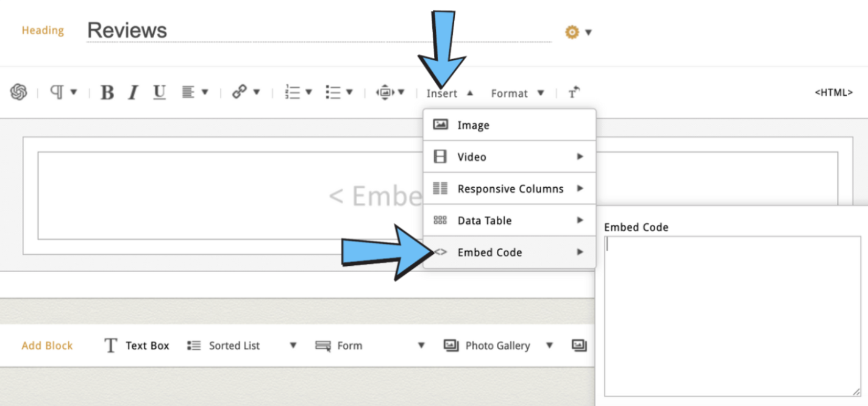Expand the Format dropdown menu
This screenshot has width=868, height=406.
tap(517, 93)
